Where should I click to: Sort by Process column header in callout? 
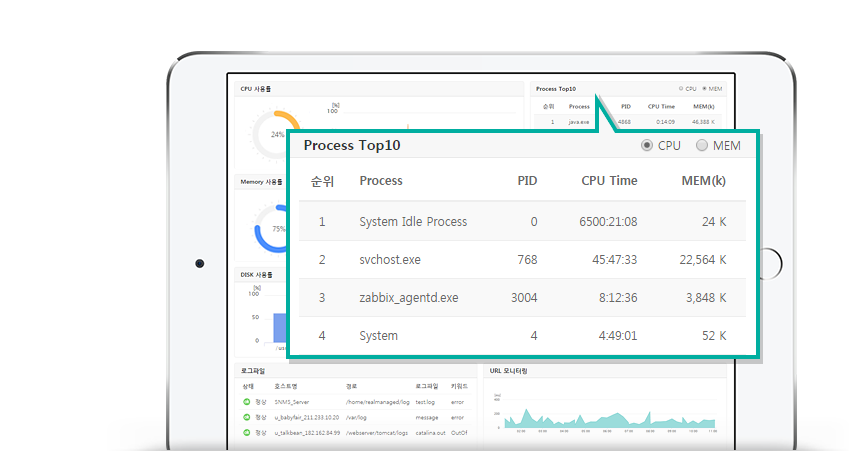[x=381, y=181]
